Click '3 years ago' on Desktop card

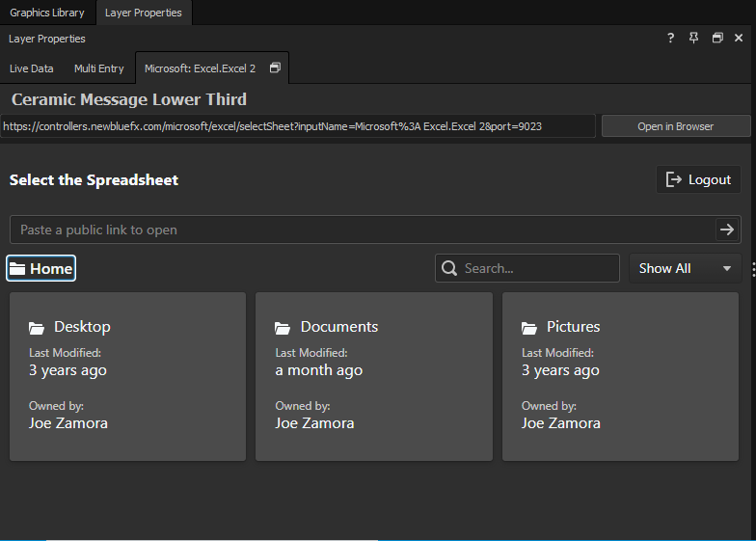[67, 370]
